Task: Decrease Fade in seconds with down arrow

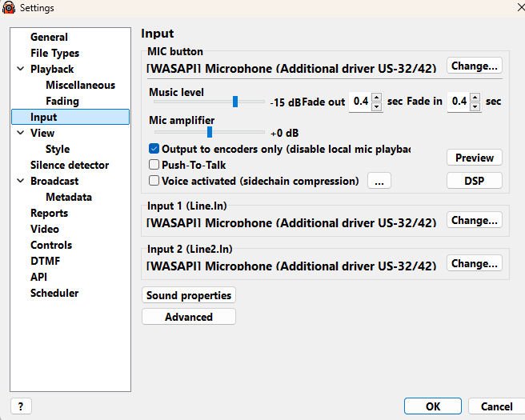Action: [475, 106]
